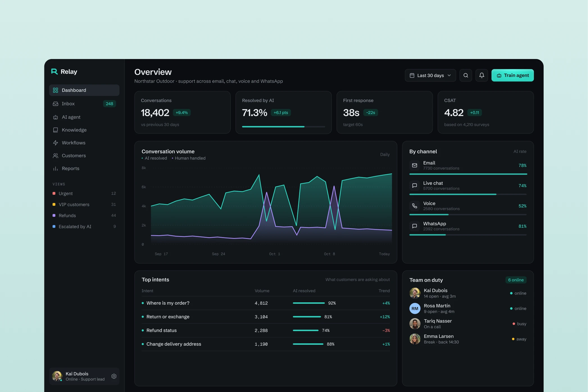Open Workflows in the sidebar
588x392 pixels.
[84, 143]
